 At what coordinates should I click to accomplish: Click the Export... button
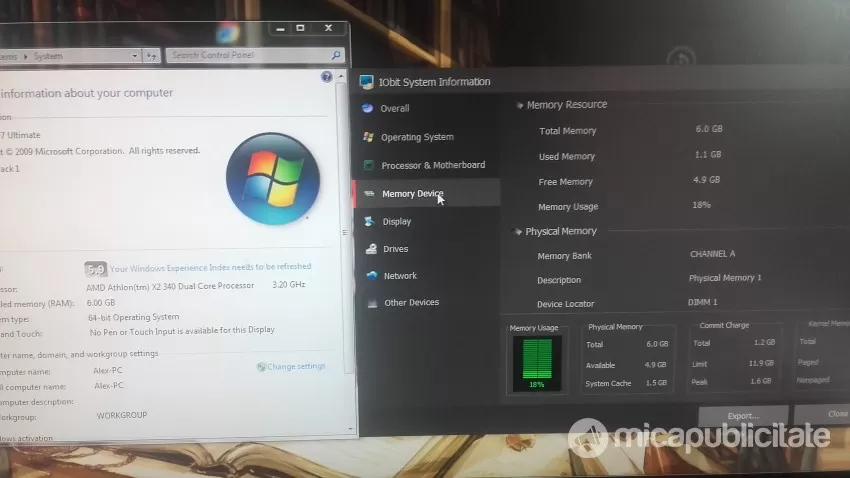click(x=743, y=416)
